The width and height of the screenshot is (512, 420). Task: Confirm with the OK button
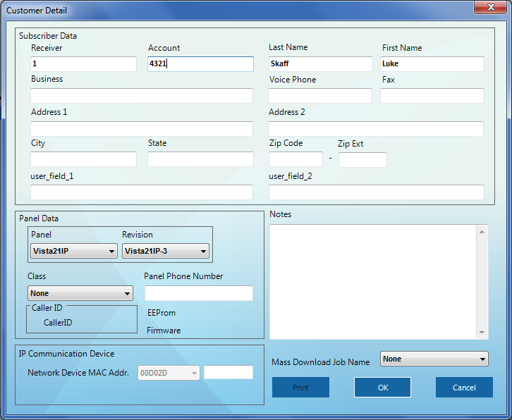point(383,388)
